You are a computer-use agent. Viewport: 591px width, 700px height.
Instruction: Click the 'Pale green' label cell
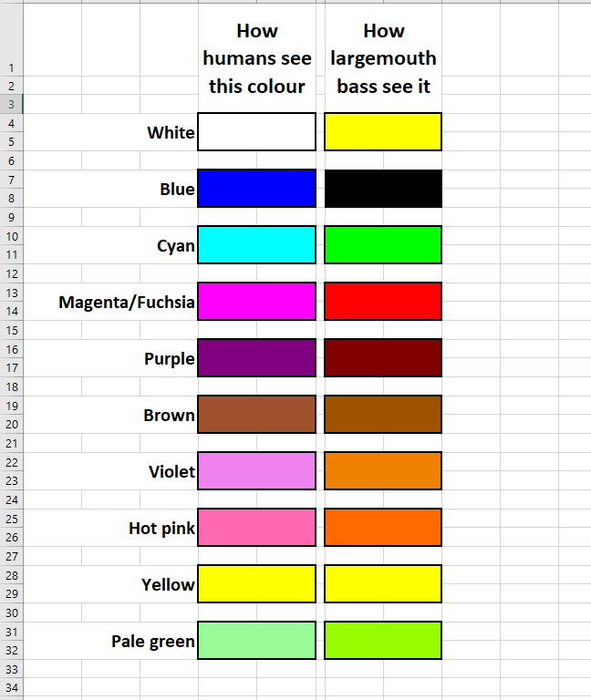pos(152,641)
